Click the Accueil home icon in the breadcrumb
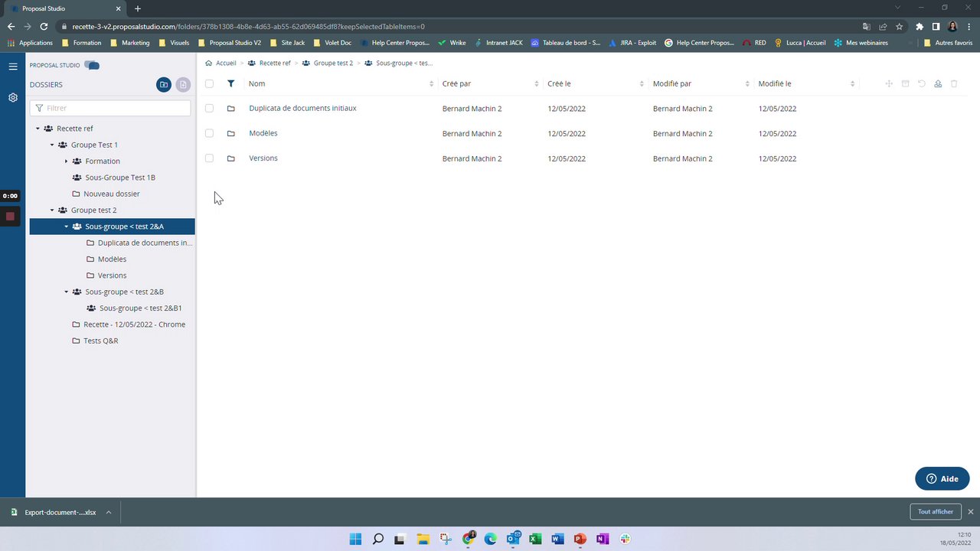 209,63
